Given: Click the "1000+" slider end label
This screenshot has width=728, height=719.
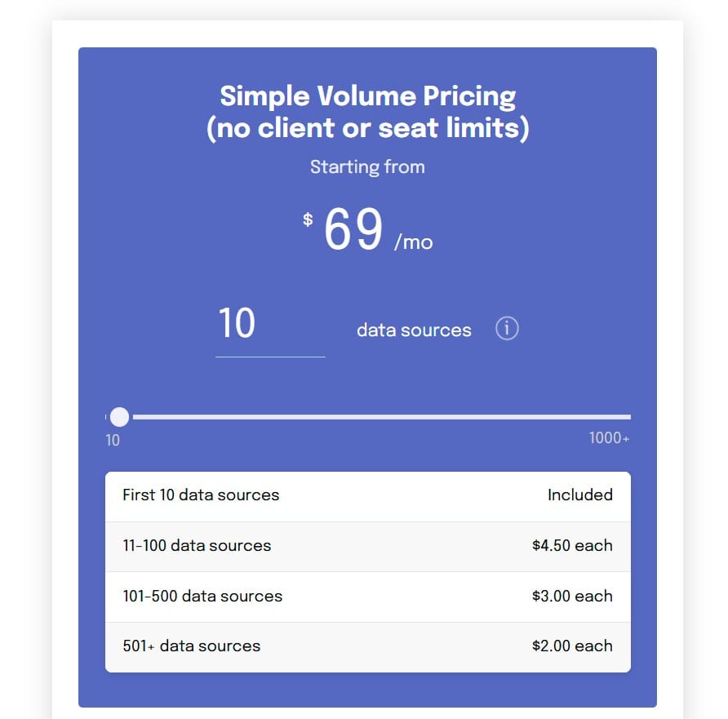Looking at the screenshot, I should (x=609, y=438).
